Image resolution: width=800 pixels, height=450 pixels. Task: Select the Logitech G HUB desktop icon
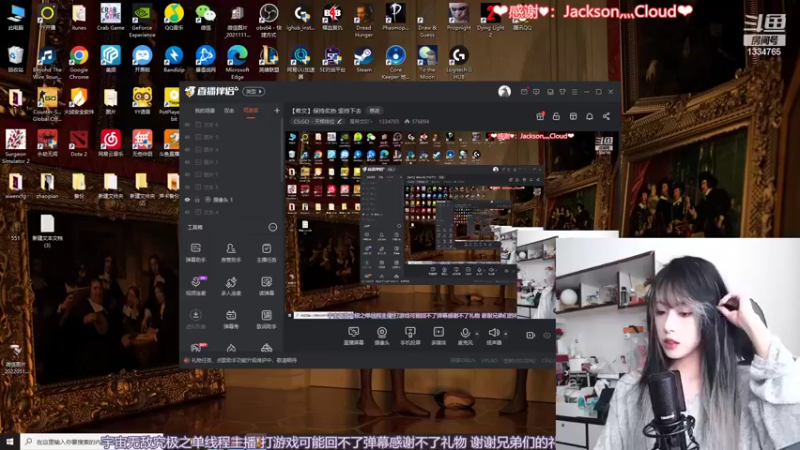coord(459,63)
